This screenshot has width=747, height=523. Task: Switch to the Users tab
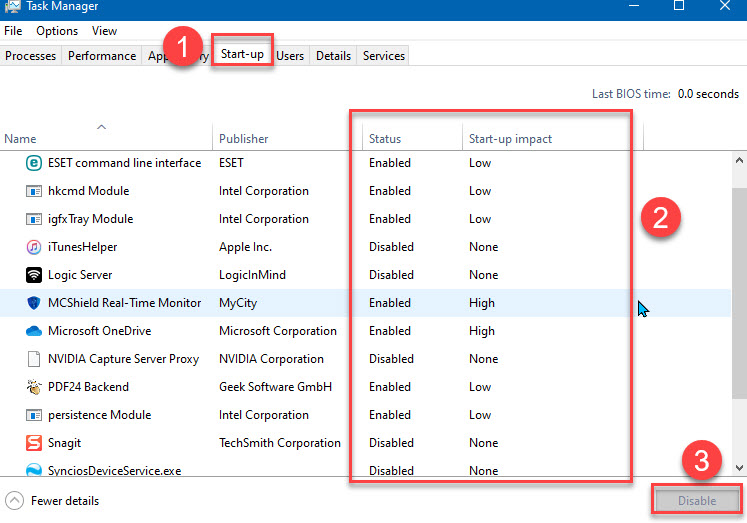point(290,56)
